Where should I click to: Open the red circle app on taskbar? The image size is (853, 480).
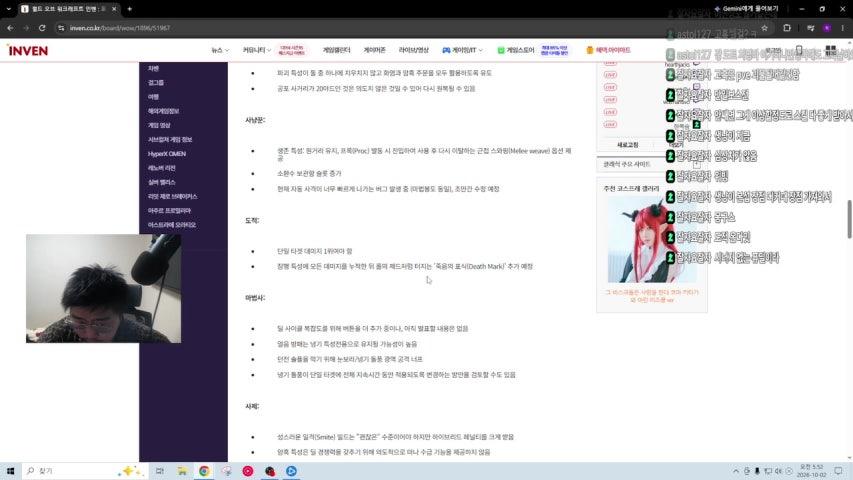[x=248, y=471]
